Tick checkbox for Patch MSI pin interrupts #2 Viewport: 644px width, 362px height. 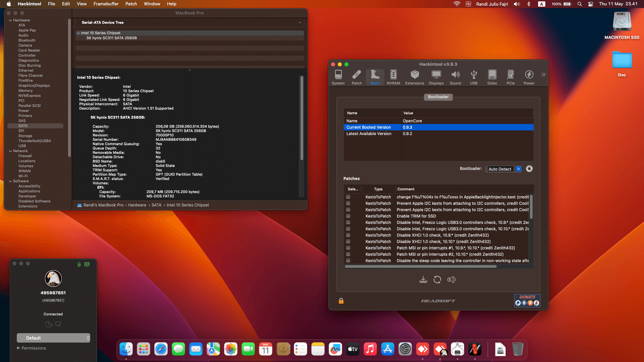[348, 254]
